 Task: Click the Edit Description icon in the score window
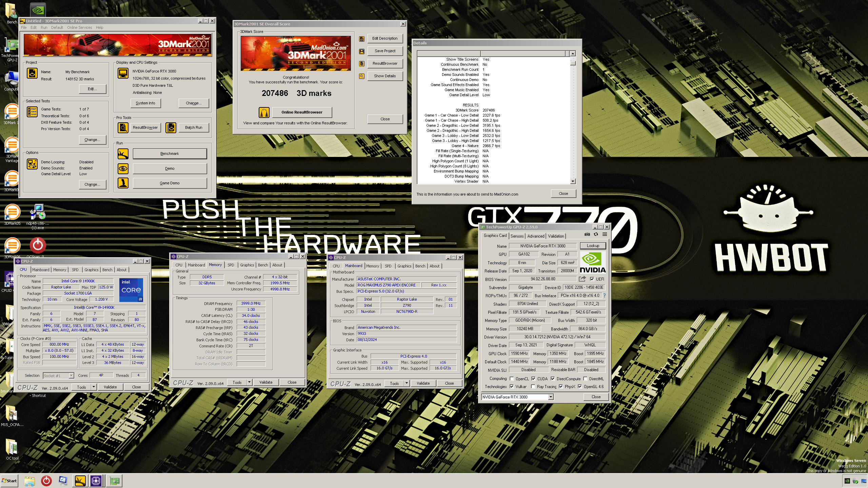362,39
